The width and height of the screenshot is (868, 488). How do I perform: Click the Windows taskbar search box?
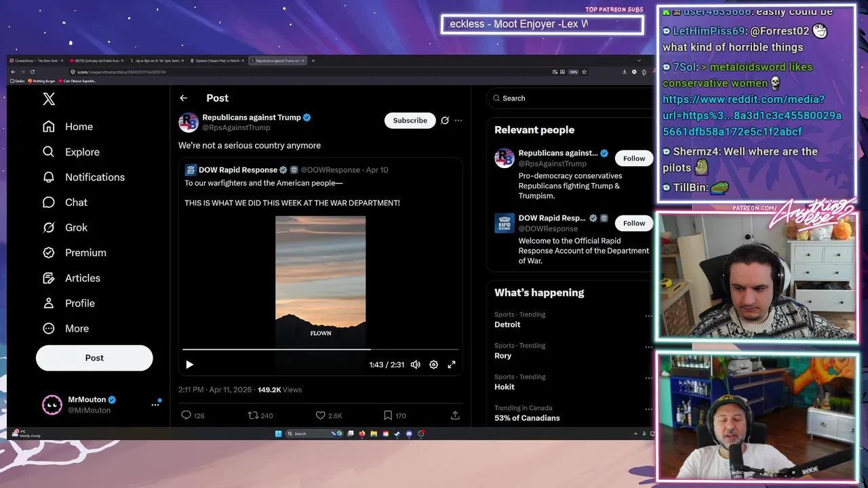[314, 434]
